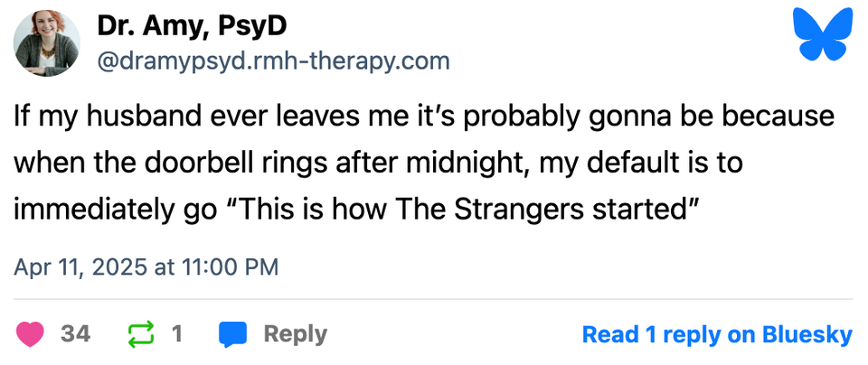868x365 pixels.
Task: Click the display name Dr. Amy, PsyD
Action: pos(192,26)
